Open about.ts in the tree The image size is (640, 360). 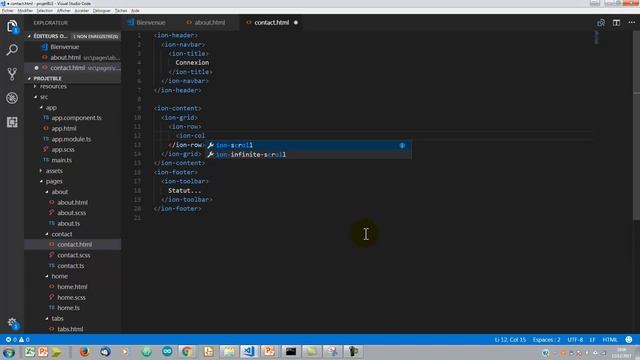tap(69, 223)
